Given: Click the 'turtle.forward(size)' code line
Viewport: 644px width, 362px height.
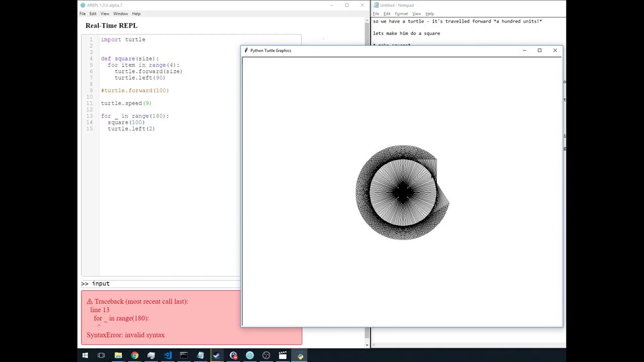Looking at the screenshot, I should pos(148,71).
